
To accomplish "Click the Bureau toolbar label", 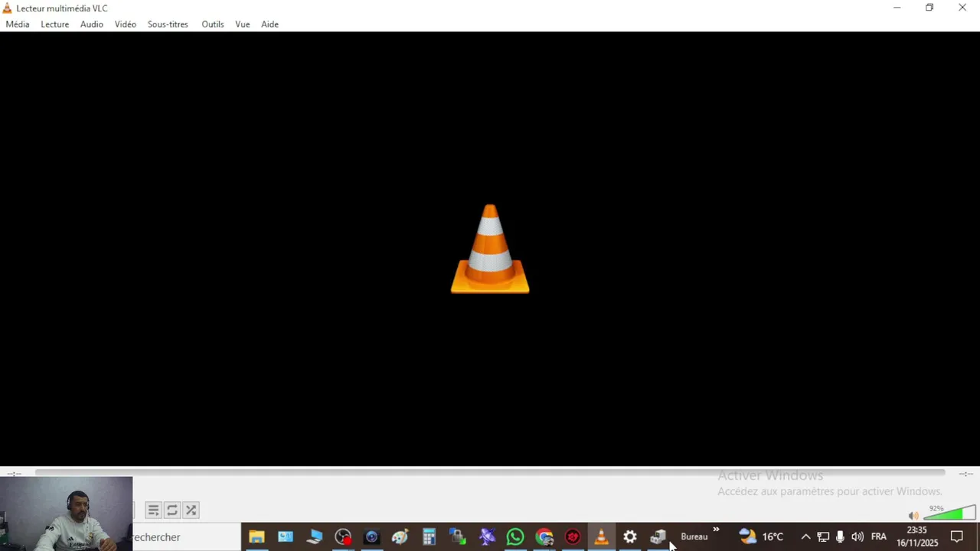I will [x=694, y=537].
